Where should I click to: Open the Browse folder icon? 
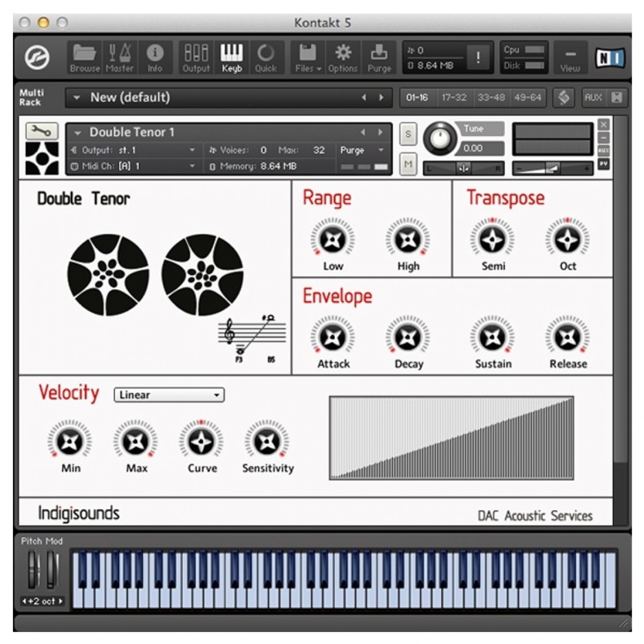coord(84,57)
